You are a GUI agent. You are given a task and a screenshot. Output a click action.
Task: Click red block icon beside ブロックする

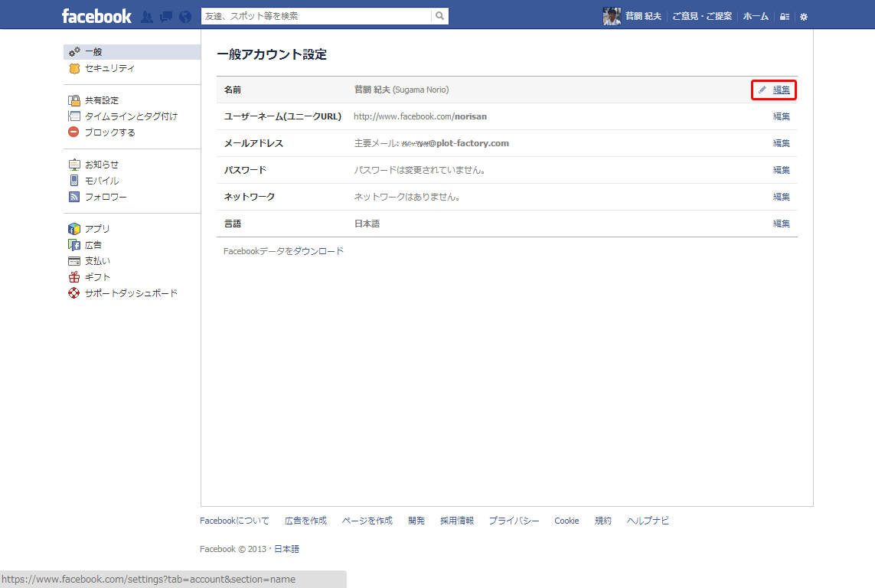(x=73, y=132)
